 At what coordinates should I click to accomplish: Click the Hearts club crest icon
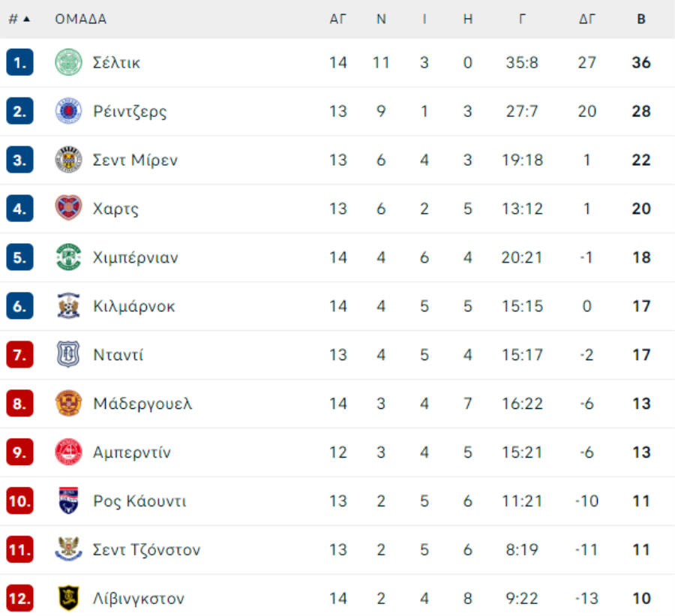(x=68, y=209)
